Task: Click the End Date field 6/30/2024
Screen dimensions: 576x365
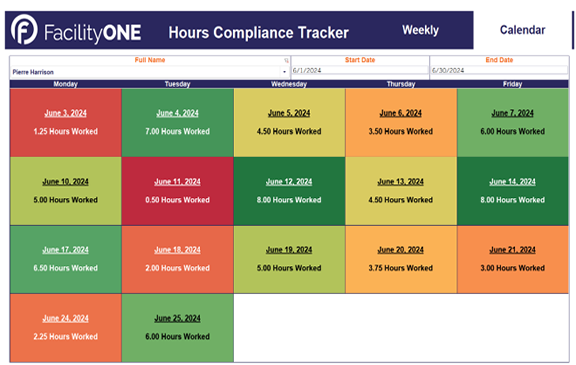Action: (499, 70)
